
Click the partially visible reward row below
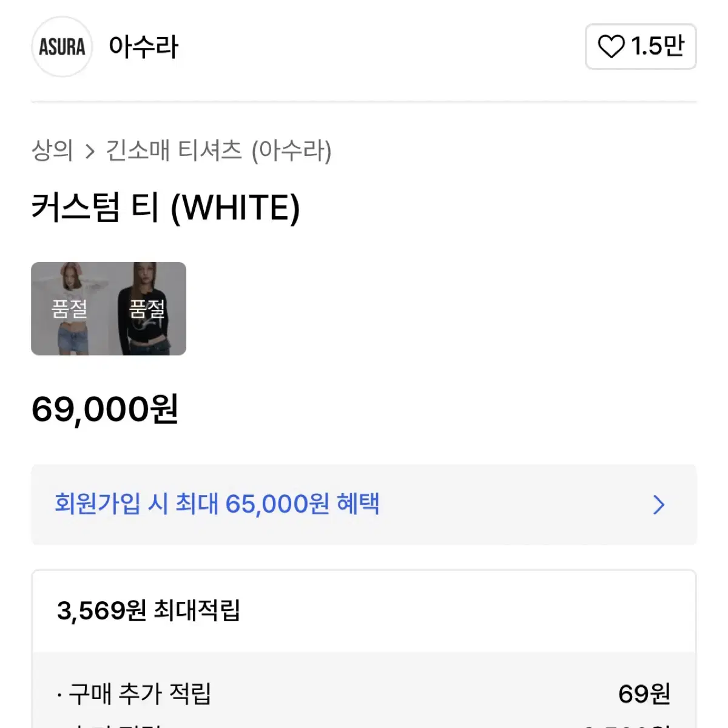(x=364, y=724)
